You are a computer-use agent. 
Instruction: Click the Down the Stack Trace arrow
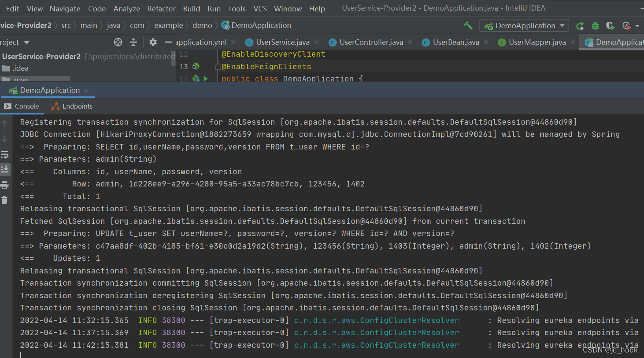(x=4, y=139)
